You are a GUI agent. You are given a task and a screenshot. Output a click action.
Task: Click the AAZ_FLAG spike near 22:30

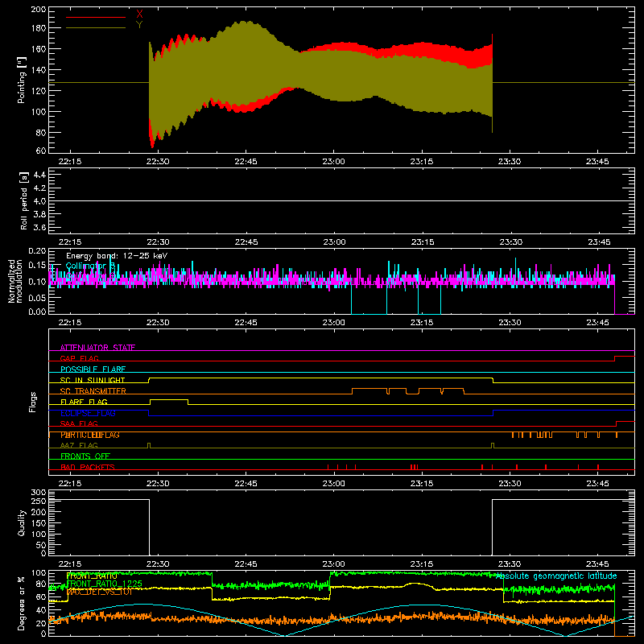[x=149, y=445]
